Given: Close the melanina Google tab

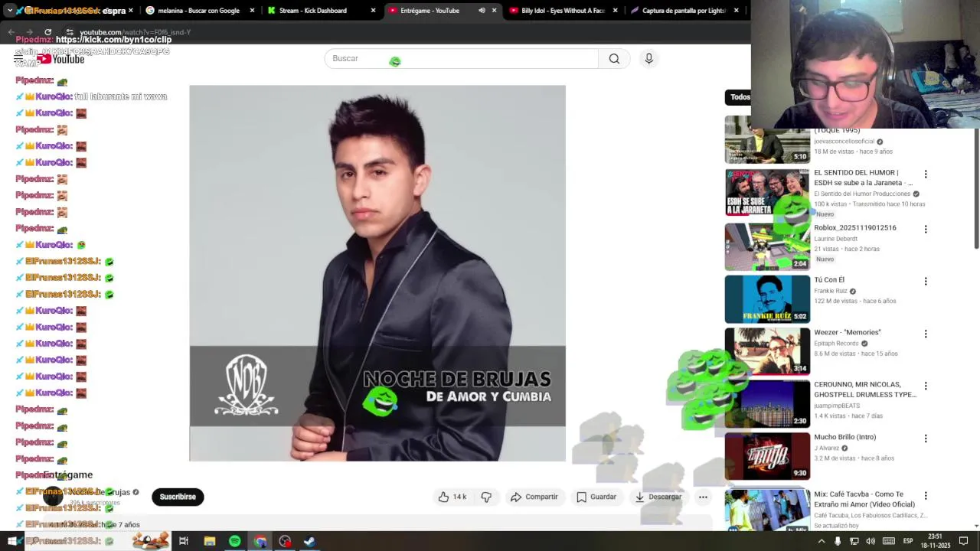Looking at the screenshot, I should pyautogui.click(x=252, y=11).
